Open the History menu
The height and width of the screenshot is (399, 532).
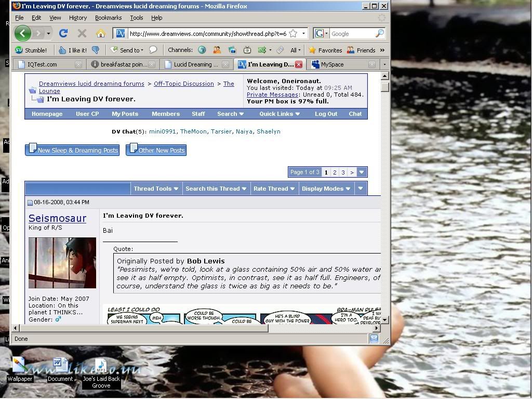(78, 18)
